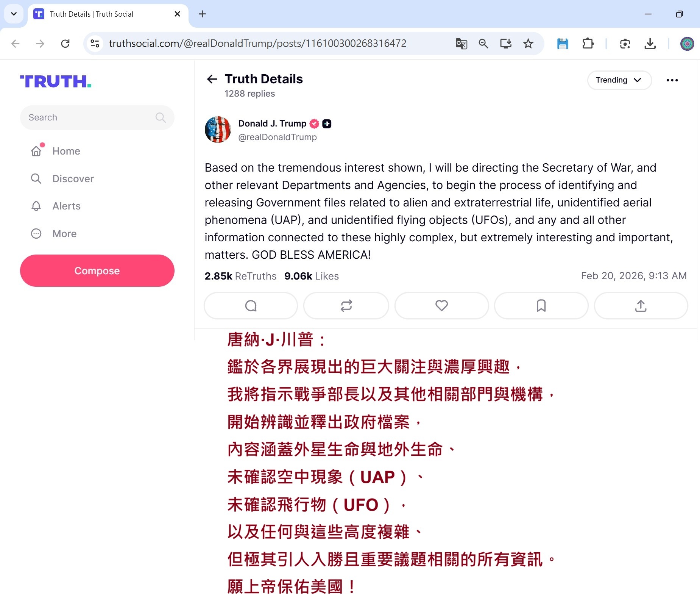Screen dimensions: 700x608
Task: Click the reply comment bubble icon
Action: click(x=251, y=306)
